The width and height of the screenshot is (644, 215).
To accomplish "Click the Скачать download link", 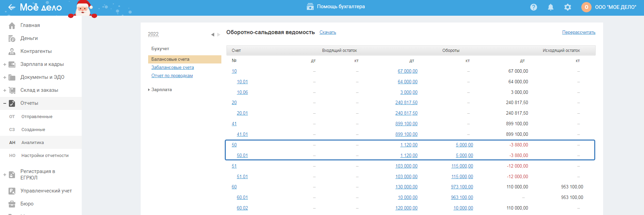I will point(328,32).
